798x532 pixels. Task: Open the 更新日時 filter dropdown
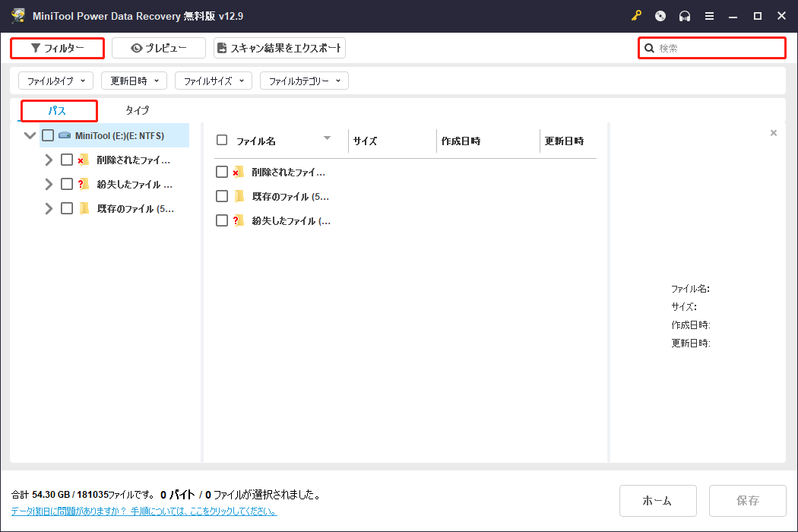click(x=135, y=81)
